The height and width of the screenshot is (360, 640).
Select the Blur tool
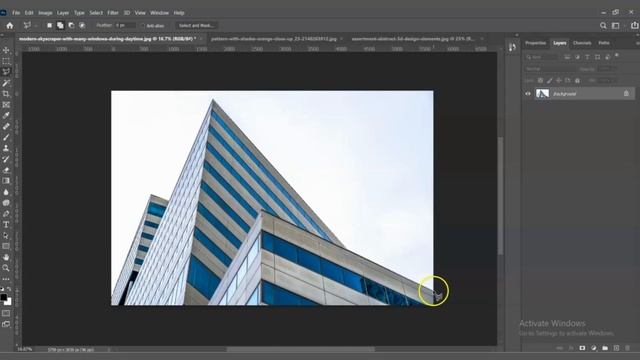6,192
